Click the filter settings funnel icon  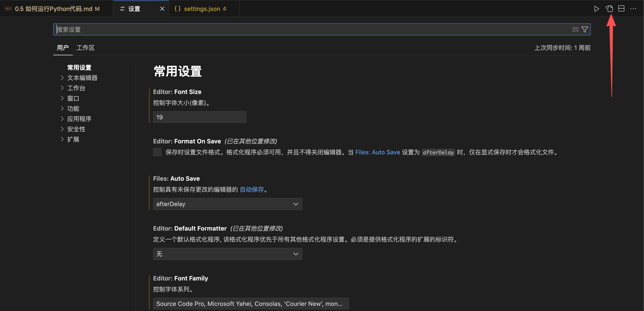[585, 29]
